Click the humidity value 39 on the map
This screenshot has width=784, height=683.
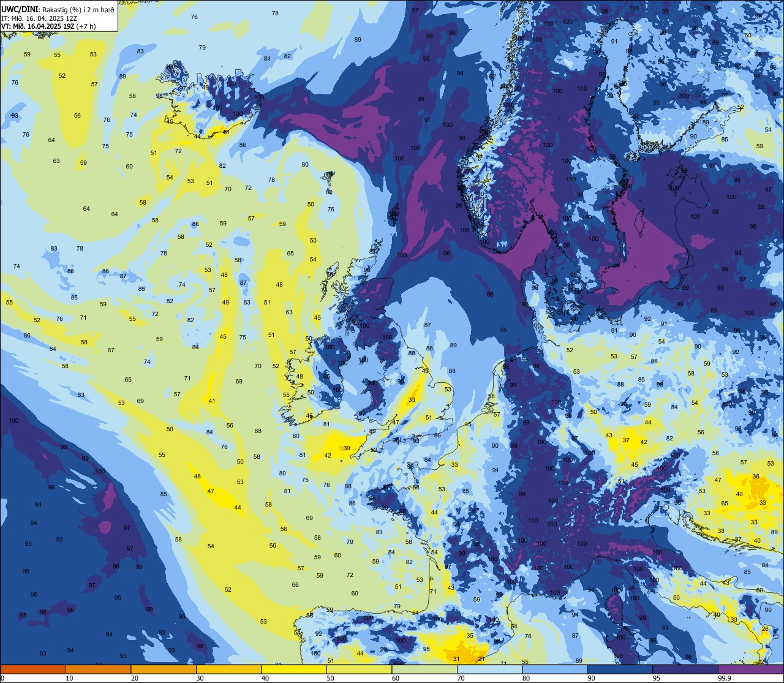[x=347, y=448]
